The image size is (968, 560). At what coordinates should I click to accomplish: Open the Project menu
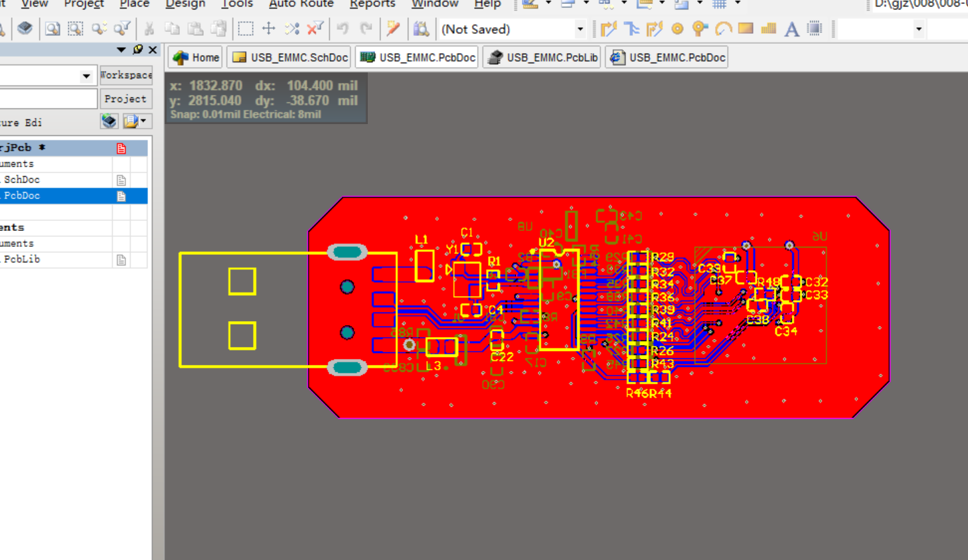[x=84, y=3]
